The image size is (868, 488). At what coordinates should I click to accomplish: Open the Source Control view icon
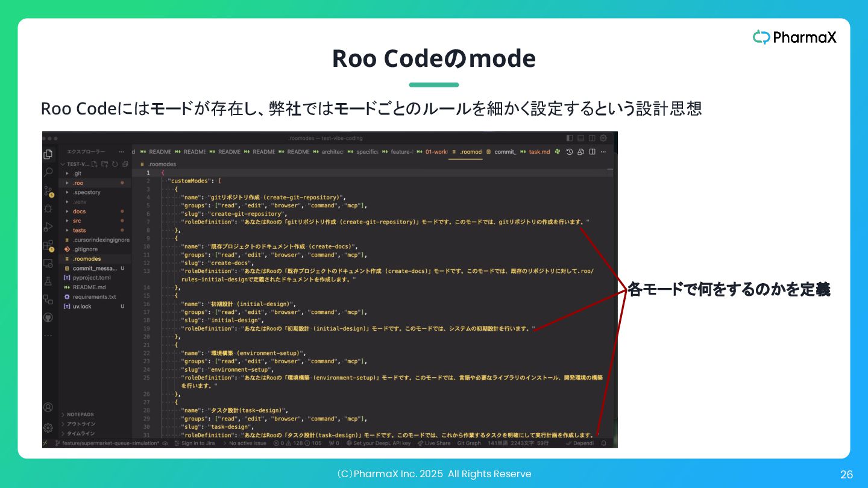pos(48,191)
